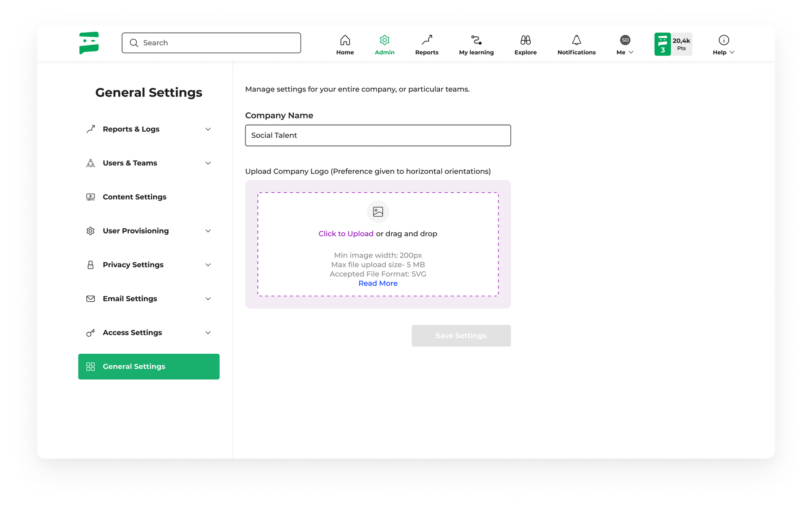Expand the User Provisioning chevron
Screen dimensions: 812x508
coord(208,231)
